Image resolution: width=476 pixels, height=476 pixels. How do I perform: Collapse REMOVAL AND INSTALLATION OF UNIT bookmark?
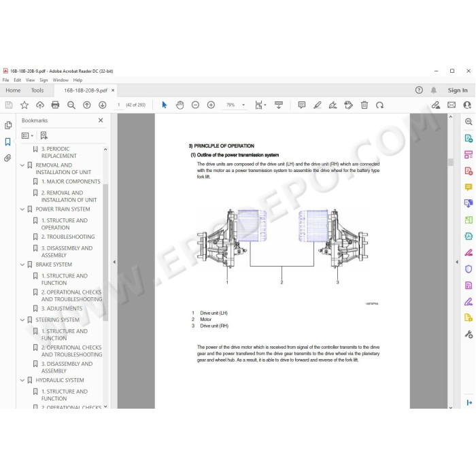22,165
